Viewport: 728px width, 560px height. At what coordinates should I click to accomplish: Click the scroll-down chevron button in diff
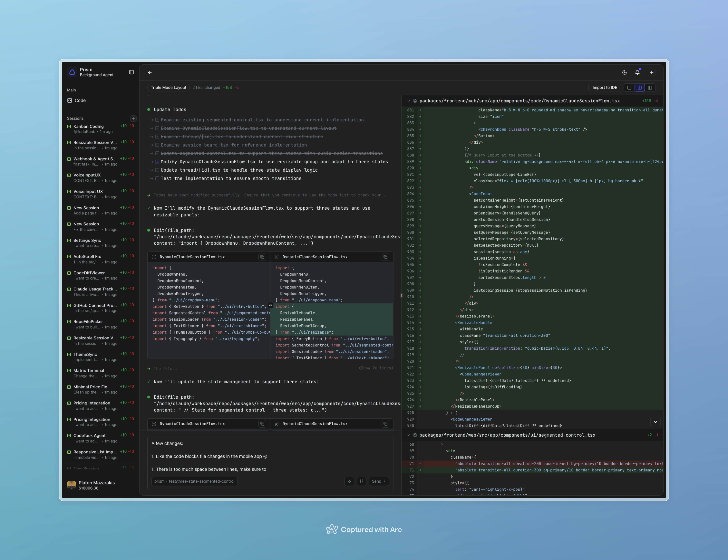[x=655, y=422]
